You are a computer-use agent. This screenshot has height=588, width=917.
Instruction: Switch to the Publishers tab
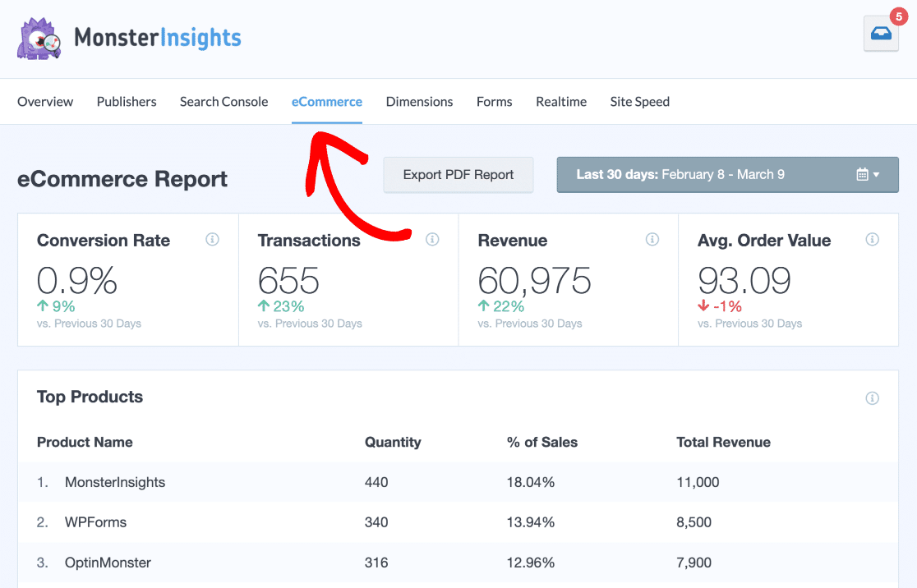click(127, 102)
